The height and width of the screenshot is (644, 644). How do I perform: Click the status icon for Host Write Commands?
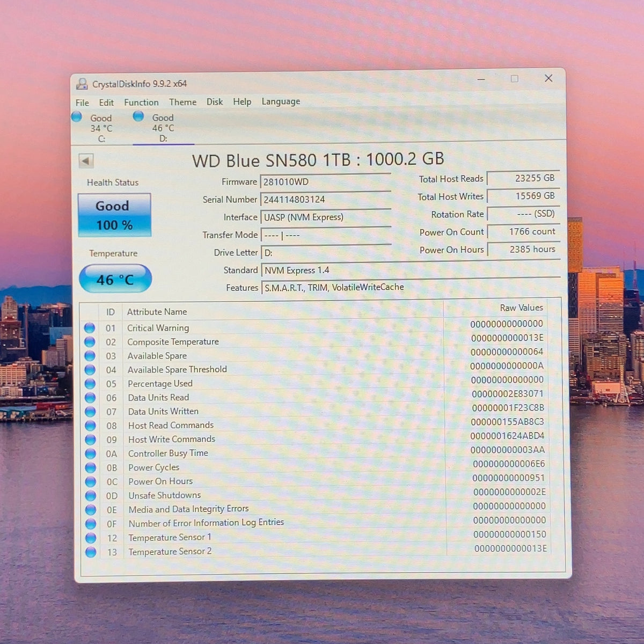pyautogui.click(x=90, y=440)
